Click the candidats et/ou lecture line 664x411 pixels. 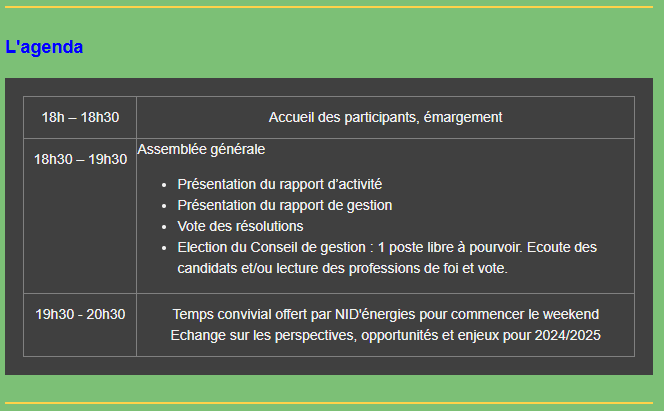pos(342,268)
